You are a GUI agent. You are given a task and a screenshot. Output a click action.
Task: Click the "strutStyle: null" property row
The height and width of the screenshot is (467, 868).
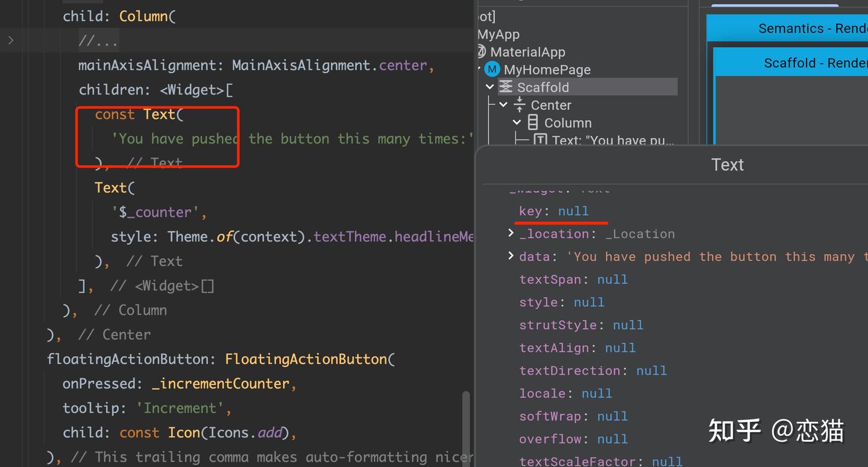point(581,325)
